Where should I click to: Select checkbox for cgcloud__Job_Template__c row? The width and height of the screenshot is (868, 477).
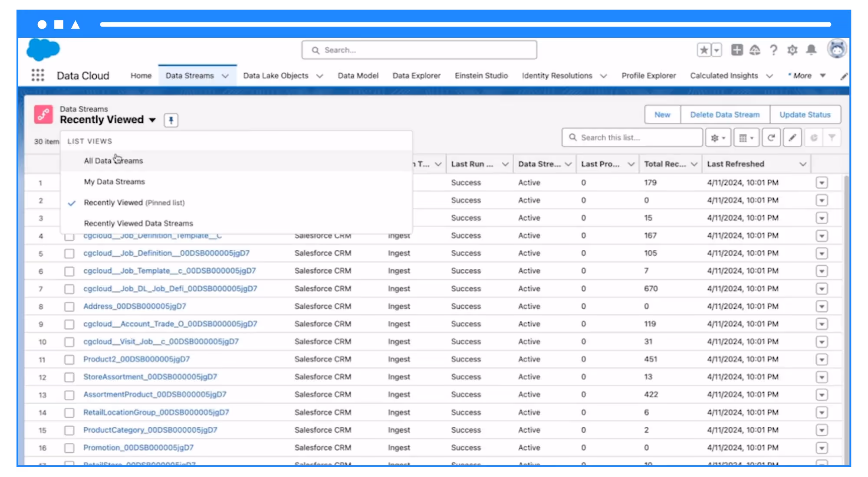click(69, 271)
